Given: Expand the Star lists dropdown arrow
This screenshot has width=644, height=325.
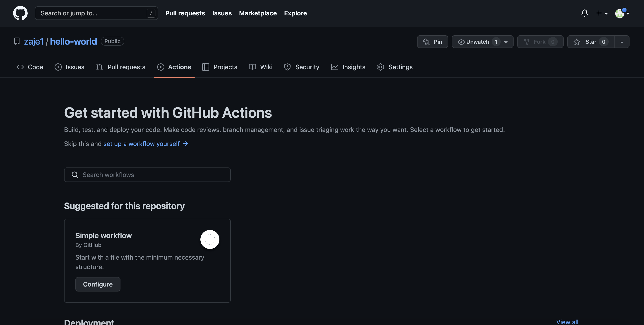Looking at the screenshot, I should pos(622,42).
